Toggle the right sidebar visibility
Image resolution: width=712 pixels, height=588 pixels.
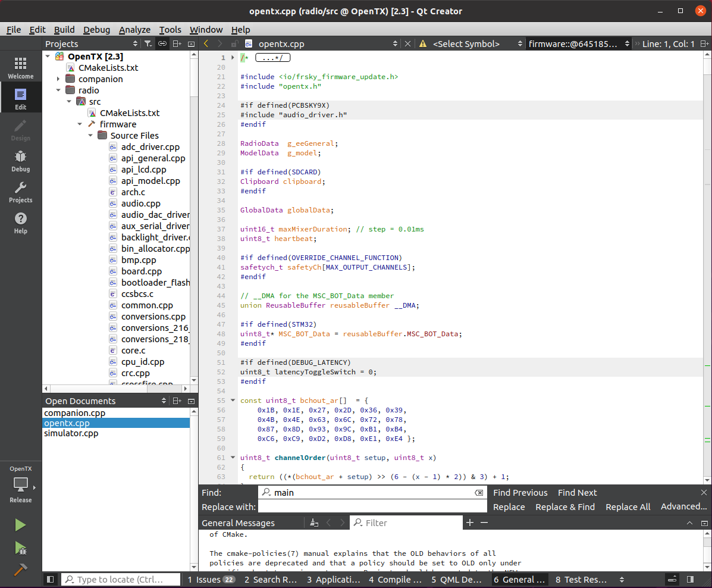(690, 579)
